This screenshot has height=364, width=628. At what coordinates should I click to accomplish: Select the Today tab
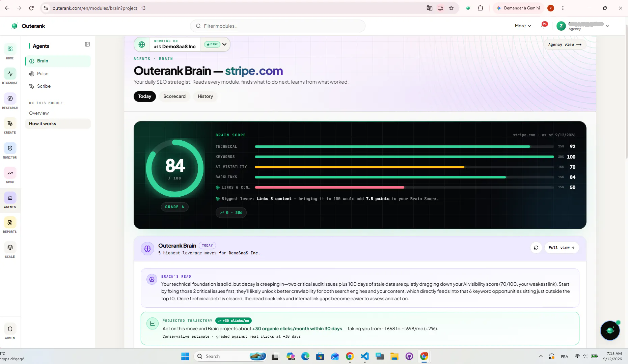(x=145, y=96)
